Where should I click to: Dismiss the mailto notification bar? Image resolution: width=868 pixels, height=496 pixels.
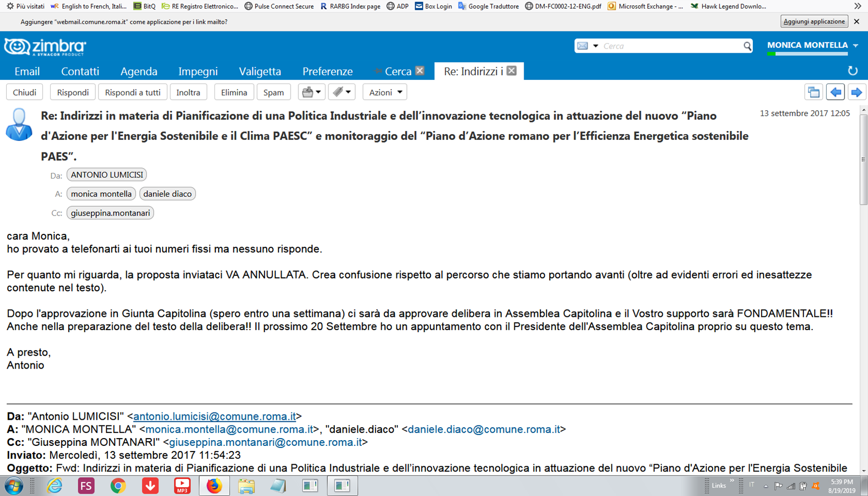click(857, 21)
